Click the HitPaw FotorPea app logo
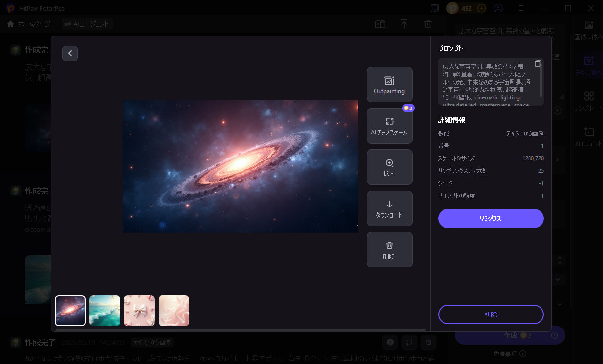Screen dimensions: 603x364 (10, 8)
